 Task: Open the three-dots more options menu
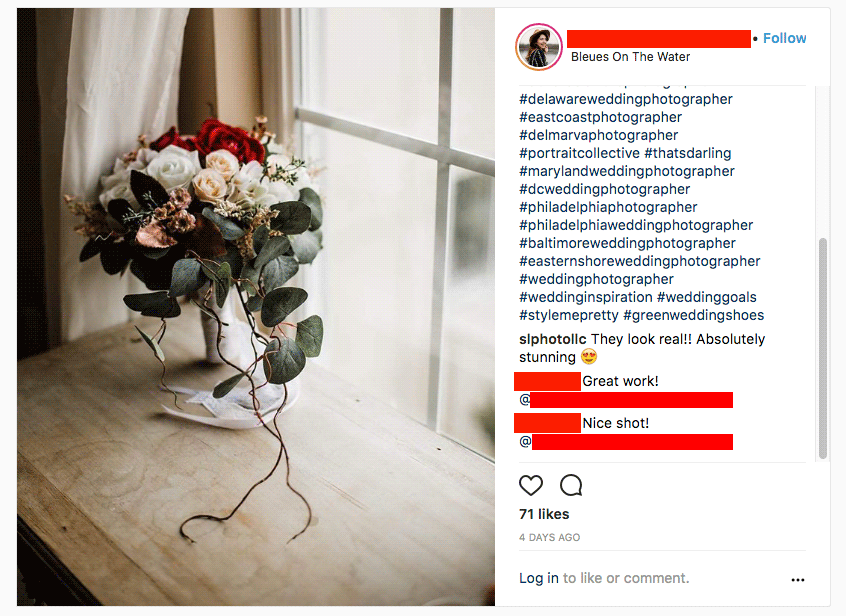[797, 580]
